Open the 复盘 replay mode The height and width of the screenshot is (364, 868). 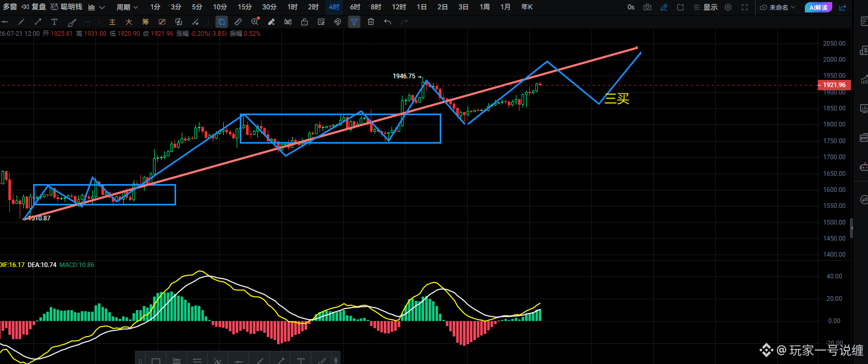(34, 7)
